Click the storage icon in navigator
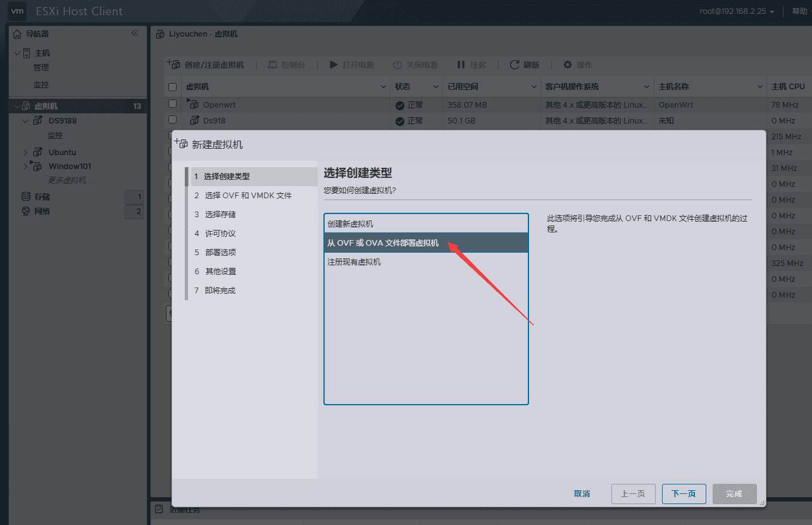812x525 pixels. tap(26, 197)
